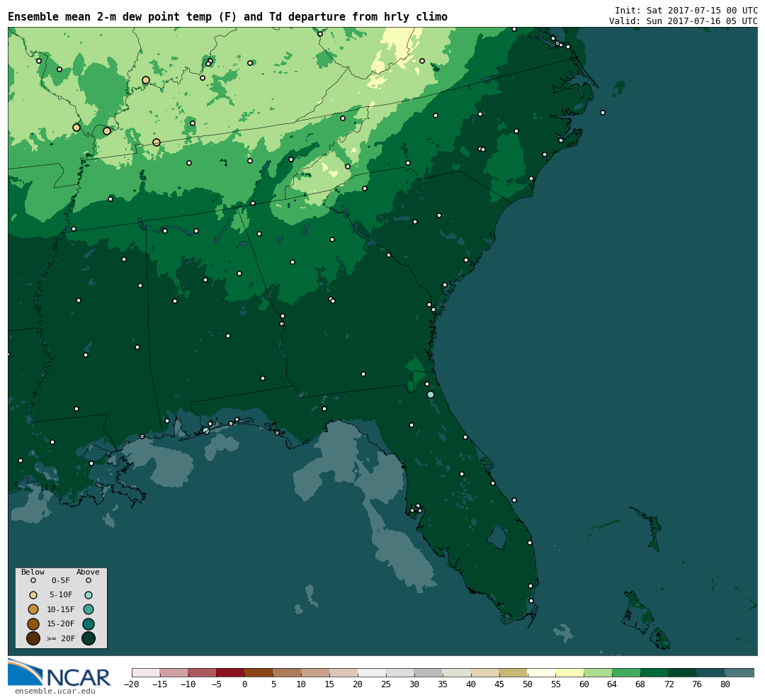Select the 10-15F legend label
The height and width of the screenshot is (700, 765).
(61, 609)
